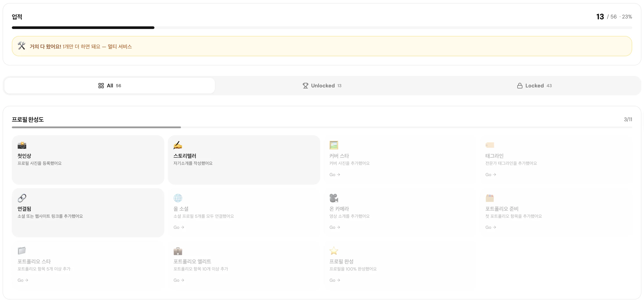Click Go link under 태그라인
The height and width of the screenshot is (303, 644).
(490, 175)
